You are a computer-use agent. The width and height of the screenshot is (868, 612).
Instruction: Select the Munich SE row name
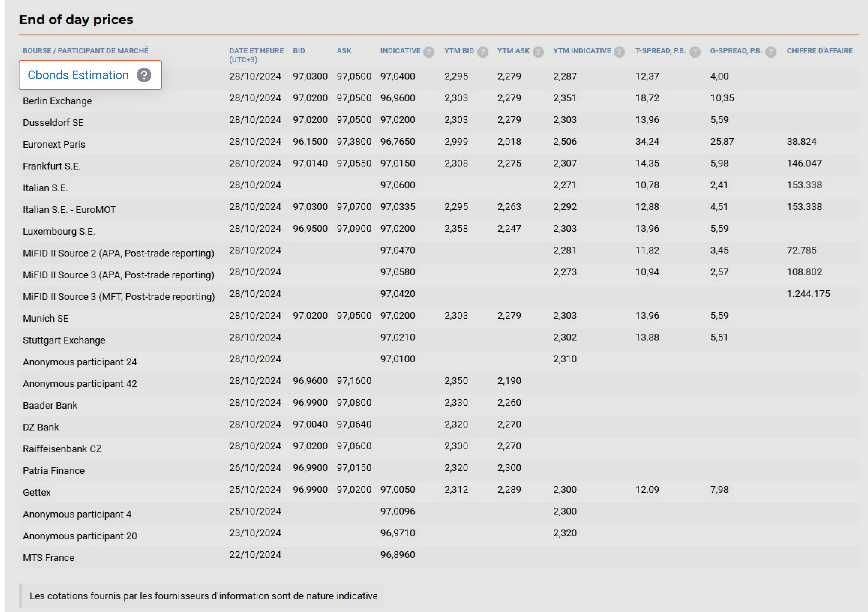[46, 318]
